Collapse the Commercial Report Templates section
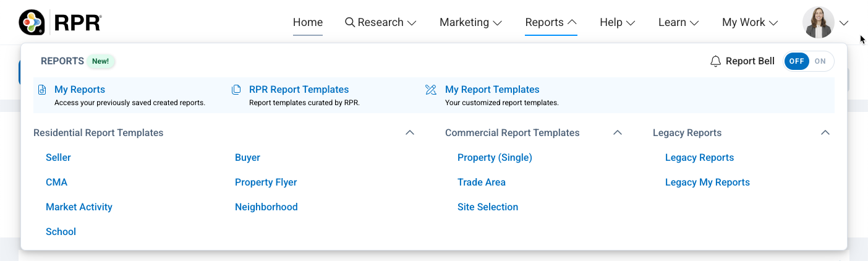Viewport: 868px width, 261px height. 617,133
